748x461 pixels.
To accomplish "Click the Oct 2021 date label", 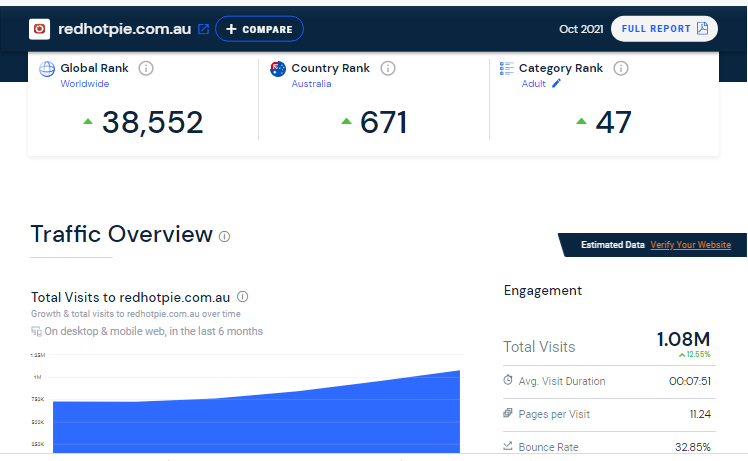I will [x=581, y=29].
